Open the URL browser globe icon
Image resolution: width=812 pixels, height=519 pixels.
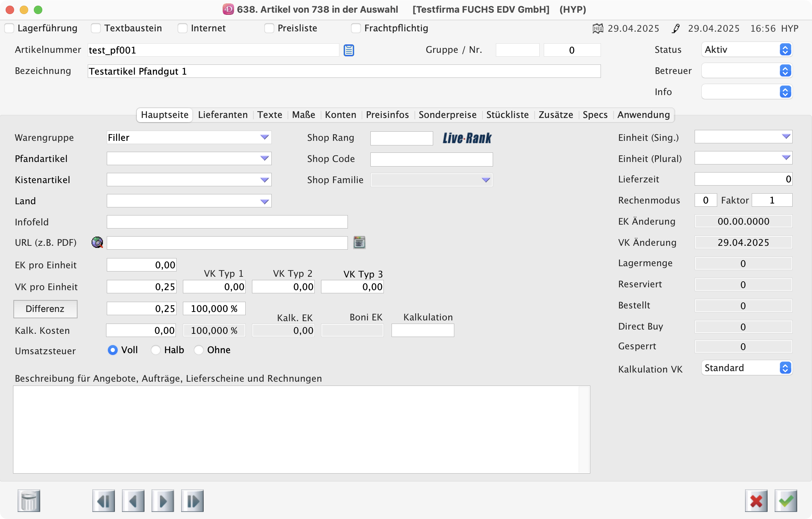(97, 242)
